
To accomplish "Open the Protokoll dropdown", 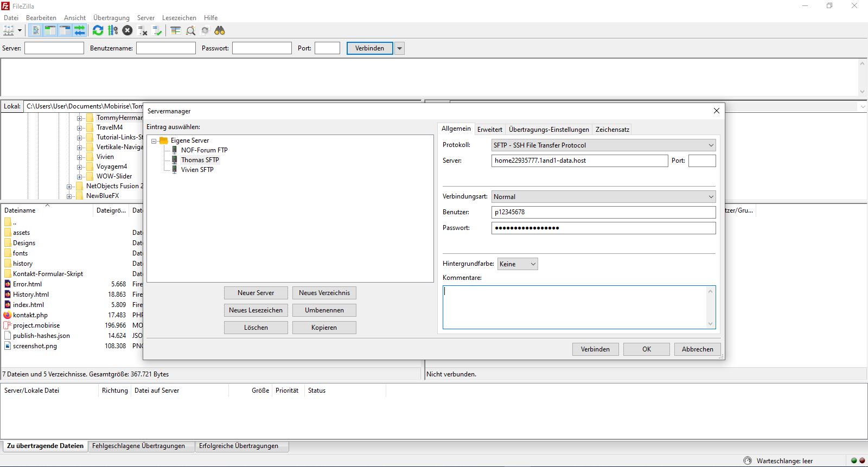I will (x=603, y=145).
